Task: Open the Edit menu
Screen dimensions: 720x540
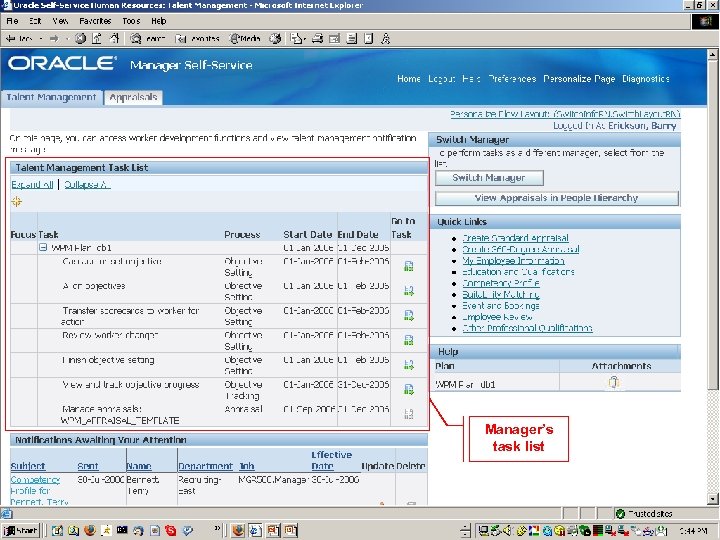Action: 35,21
